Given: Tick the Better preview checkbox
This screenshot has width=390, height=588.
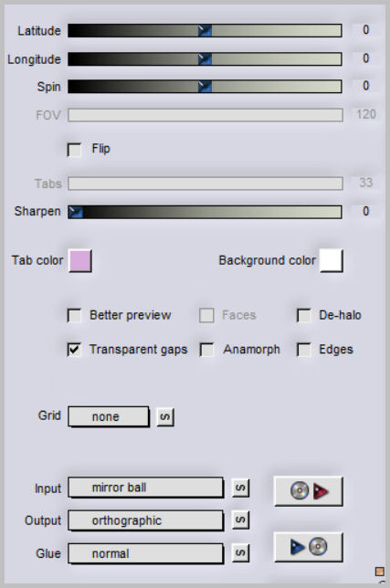Looking at the screenshot, I should [74, 315].
